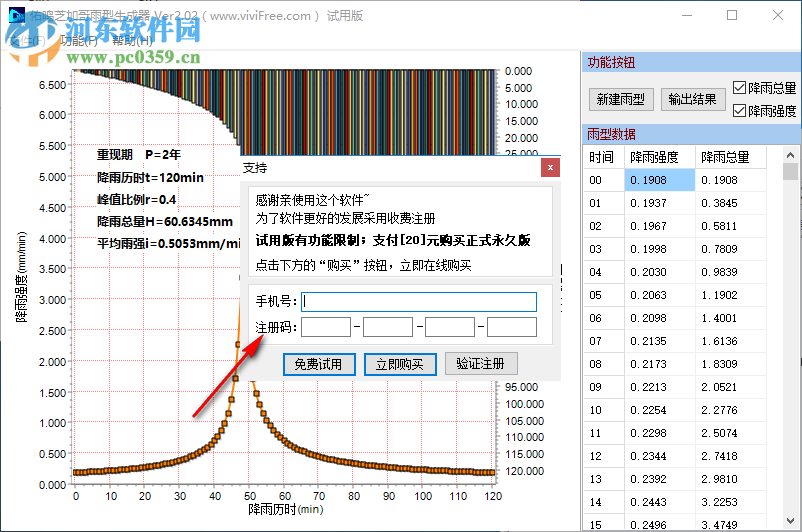This screenshot has height=532, width=802.
Task: Focus the 手机号 phone number input field
Action: coord(419,302)
